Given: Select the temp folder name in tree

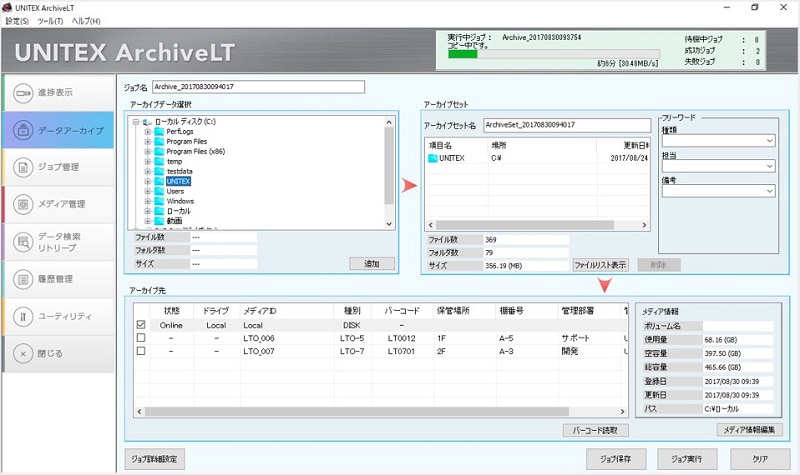Looking at the screenshot, I should (174, 162).
